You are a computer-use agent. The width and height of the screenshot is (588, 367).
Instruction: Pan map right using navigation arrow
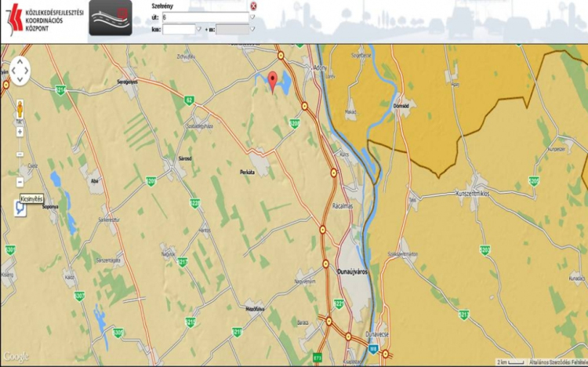click(x=28, y=71)
